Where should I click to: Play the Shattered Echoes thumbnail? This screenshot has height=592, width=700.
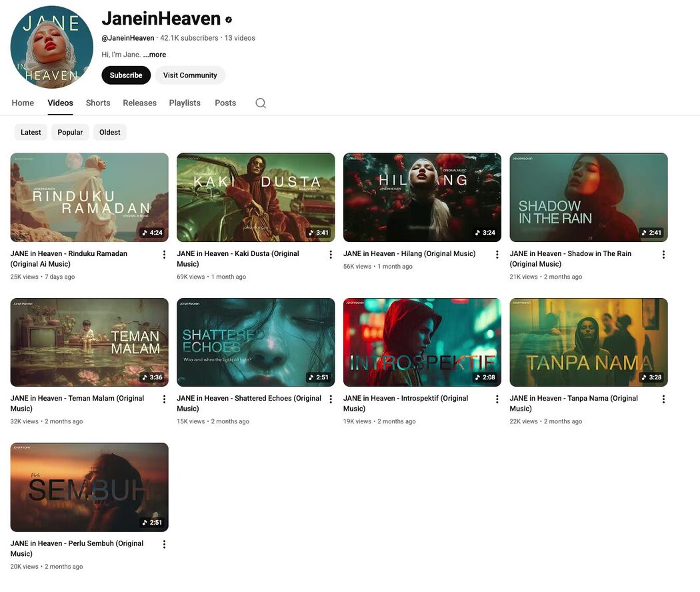click(x=256, y=343)
